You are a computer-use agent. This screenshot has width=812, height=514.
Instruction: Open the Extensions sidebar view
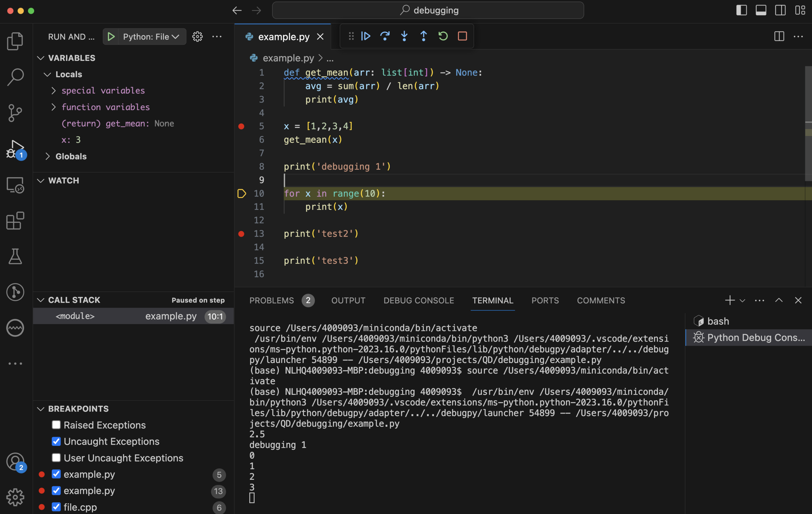point(15,221)
